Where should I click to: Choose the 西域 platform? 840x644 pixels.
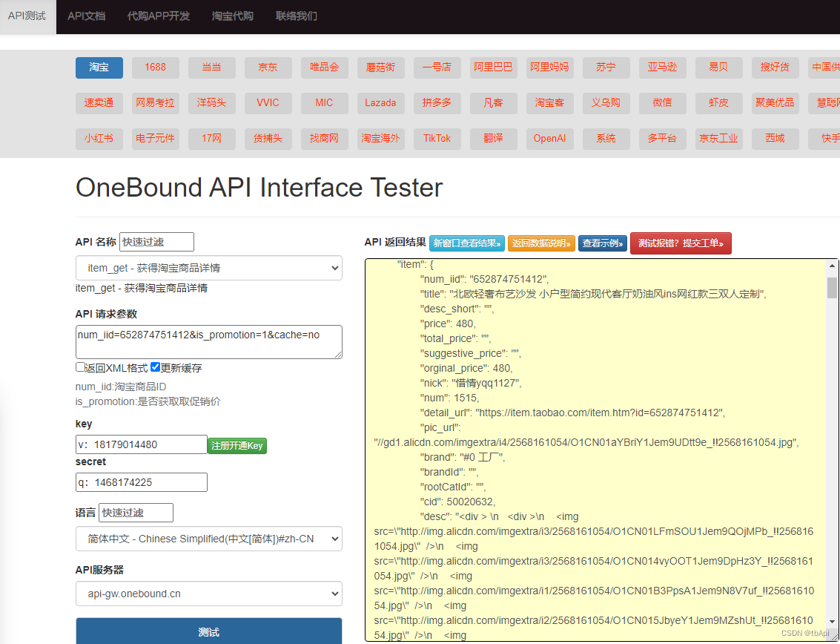(775, 139)
